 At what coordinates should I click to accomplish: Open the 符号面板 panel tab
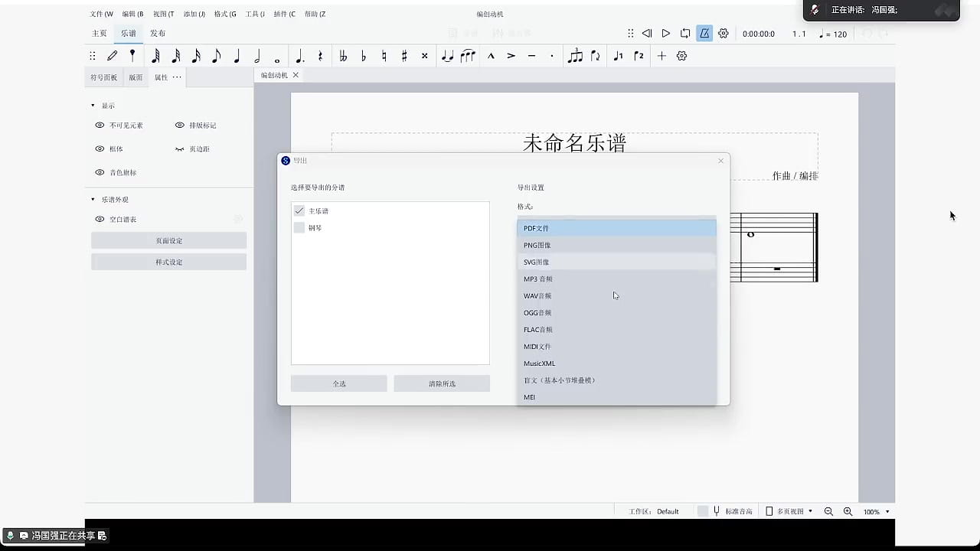(104, 77)
